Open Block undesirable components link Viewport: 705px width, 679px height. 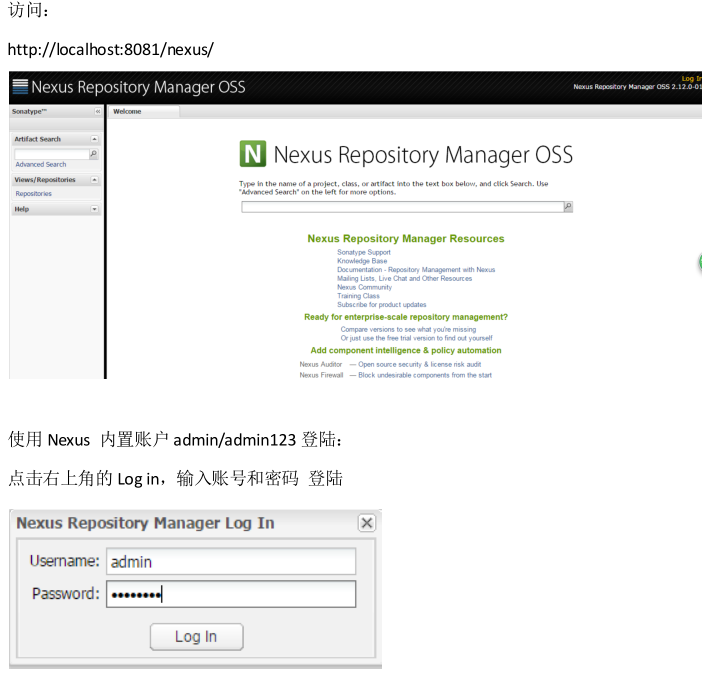(425, 375)
